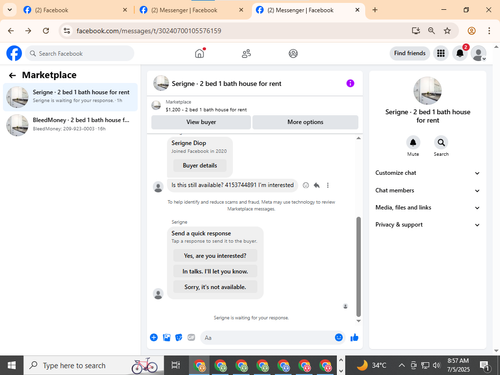Attach a photo using the image icon

pos(166,337)
